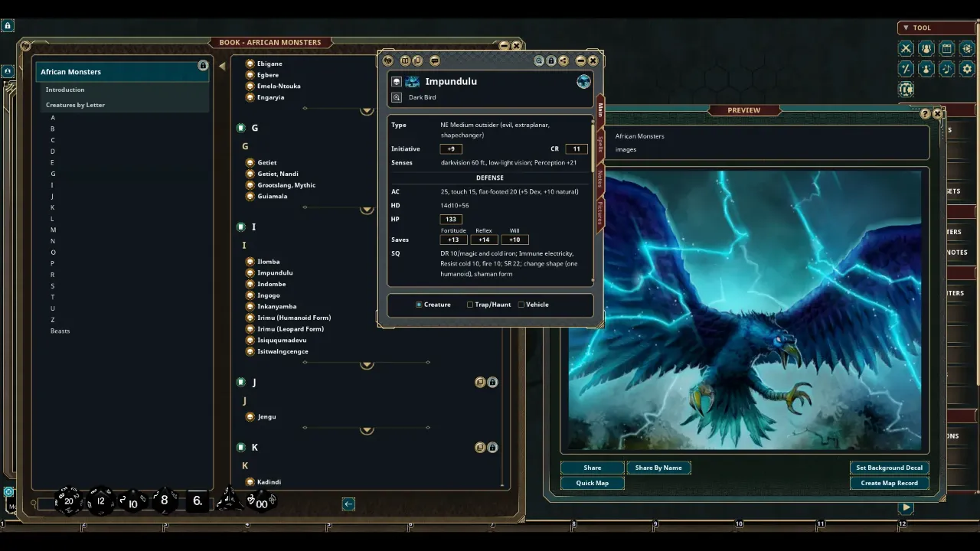980x551 pixels.
Task: Open the Options gear icon in Tool panel
Action: [x=967, y=69]
